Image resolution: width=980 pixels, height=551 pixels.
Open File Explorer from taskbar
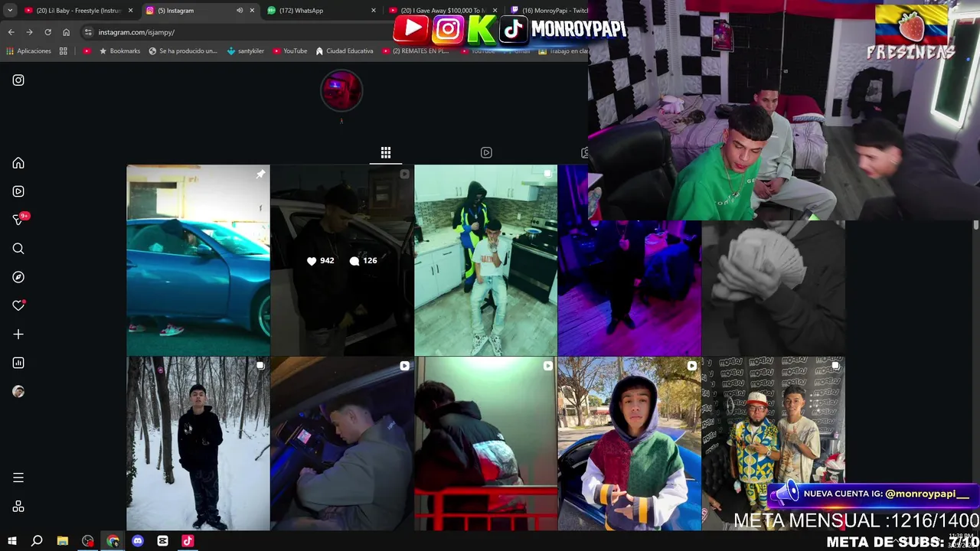63,541
